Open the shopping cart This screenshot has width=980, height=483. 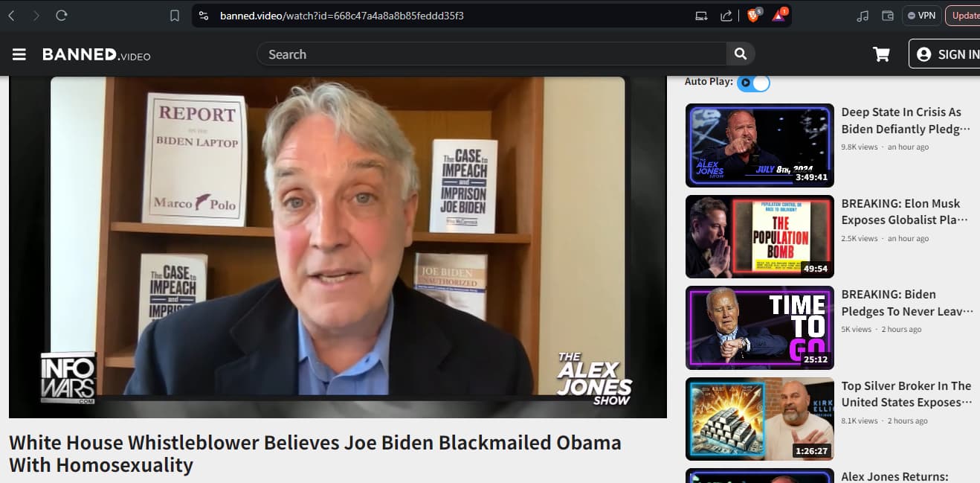(881, 54)
